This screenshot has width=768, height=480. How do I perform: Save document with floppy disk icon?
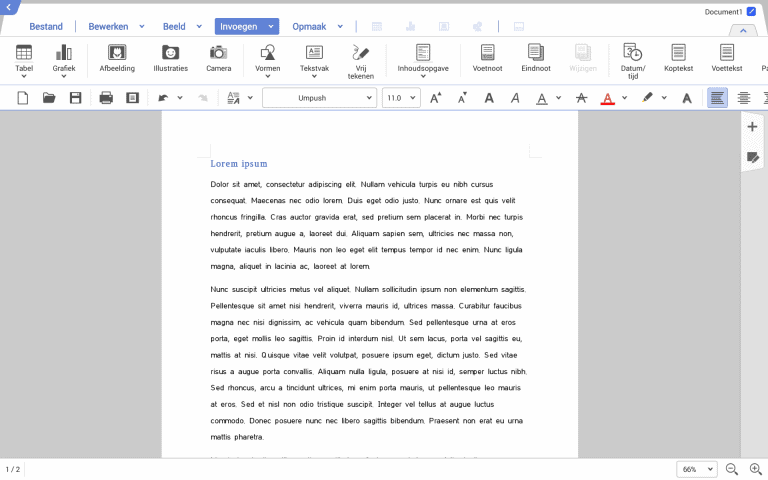[x=75, y=98]
